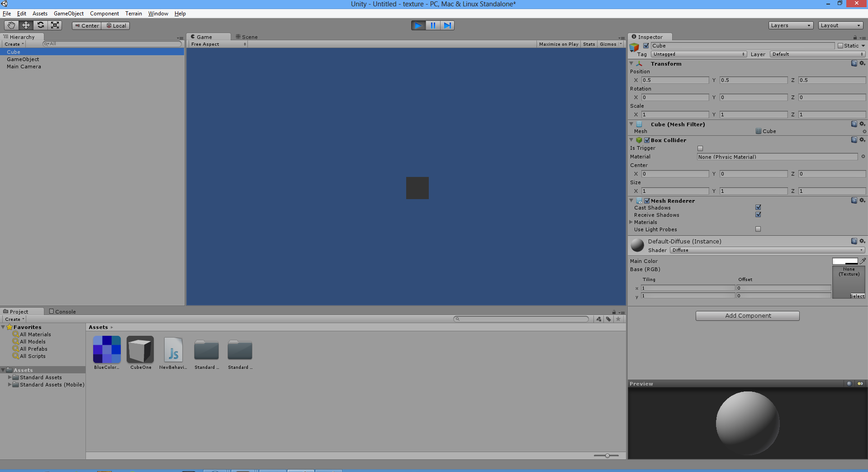Image resolution: width=868 pixels, height=472 pixels.
Task: Open the Terrain menu
Action: [x=133, y=14]
